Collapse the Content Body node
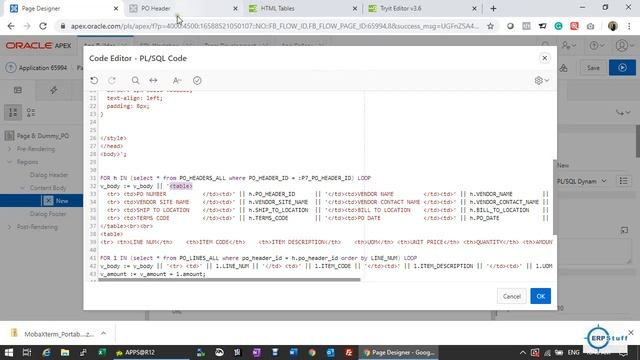This screenshot has width=640, height=360. pyautogui.click(x=22, y=188)
